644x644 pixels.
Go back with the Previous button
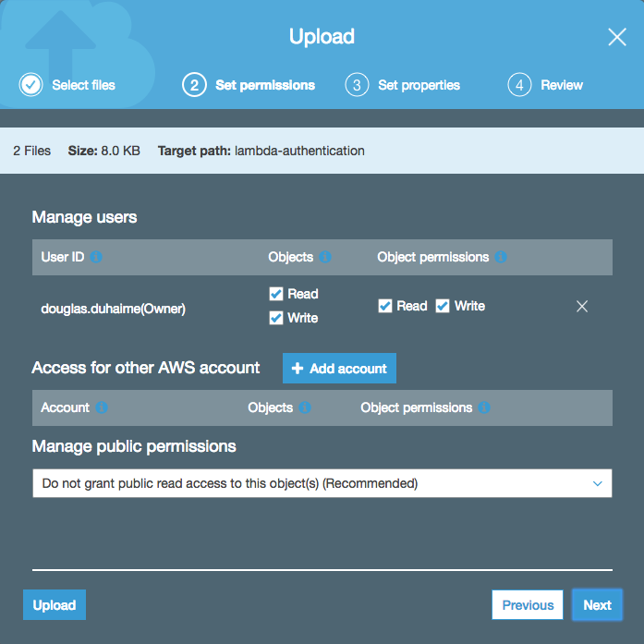[528, 604]
